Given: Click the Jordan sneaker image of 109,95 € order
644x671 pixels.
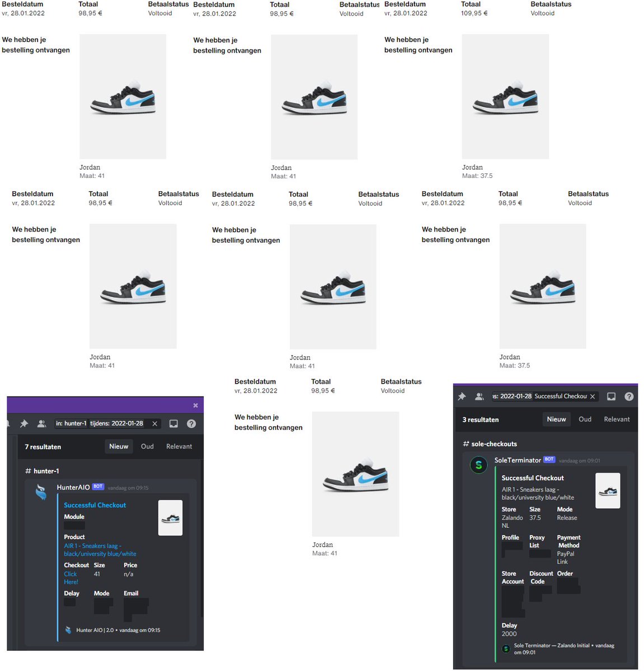Looking at the screenshot, I should (505, 96).
